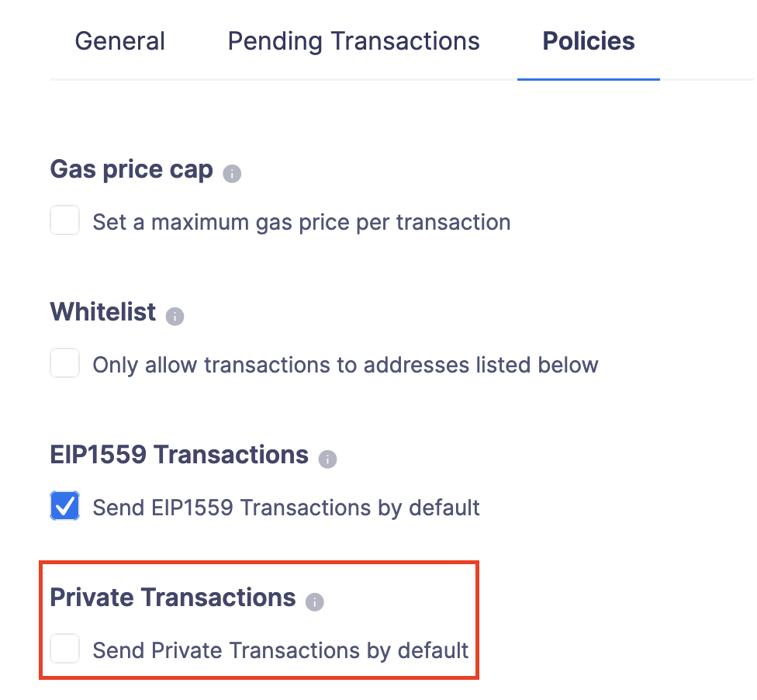Screen dimensions: 757x700
Task: Open the EIP1559 Transactions info tooltip
Action: point(328,459)
